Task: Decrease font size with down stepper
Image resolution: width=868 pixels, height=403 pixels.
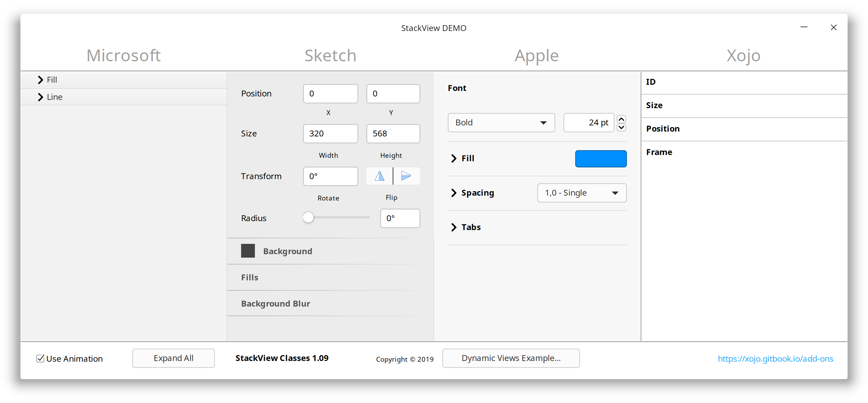Action: point(621,127)
